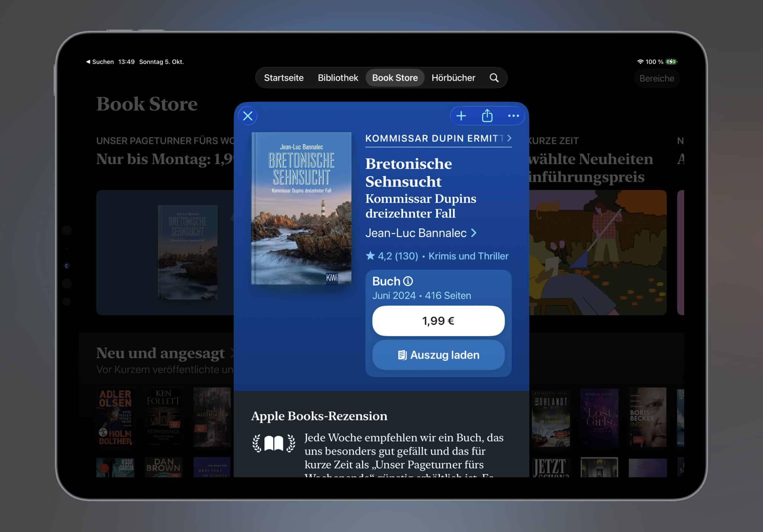763x532 pixels.
Task: Tap the Bereiche button
Action: coord(656,79)
